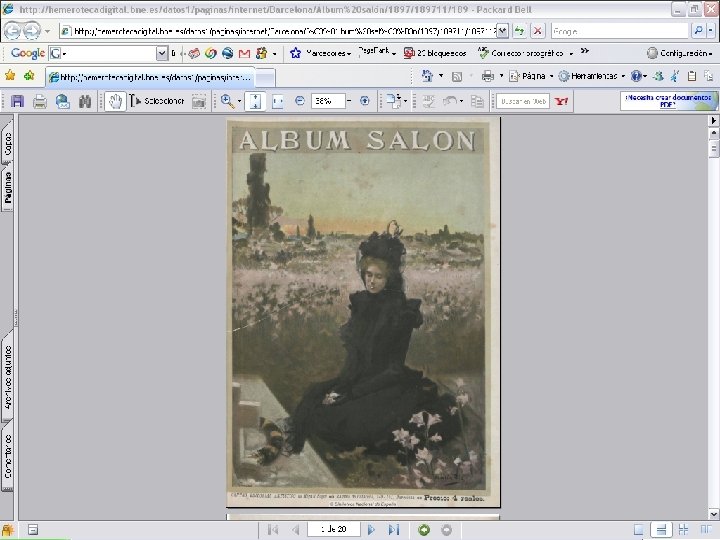Image resolution: width=720 pixels, height=540 pixels.
Task: Click the vertical scrollbar down arrow
Action: (714, 513)
